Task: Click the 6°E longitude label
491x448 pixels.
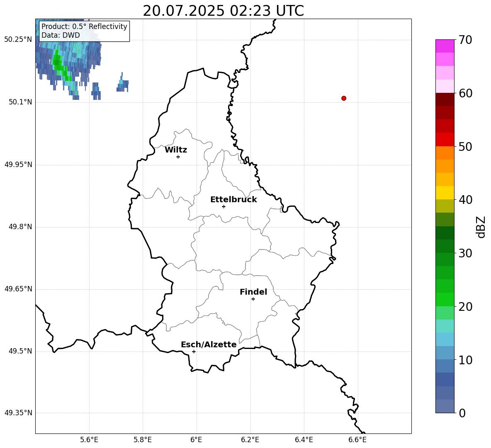Action: [196, 440]
